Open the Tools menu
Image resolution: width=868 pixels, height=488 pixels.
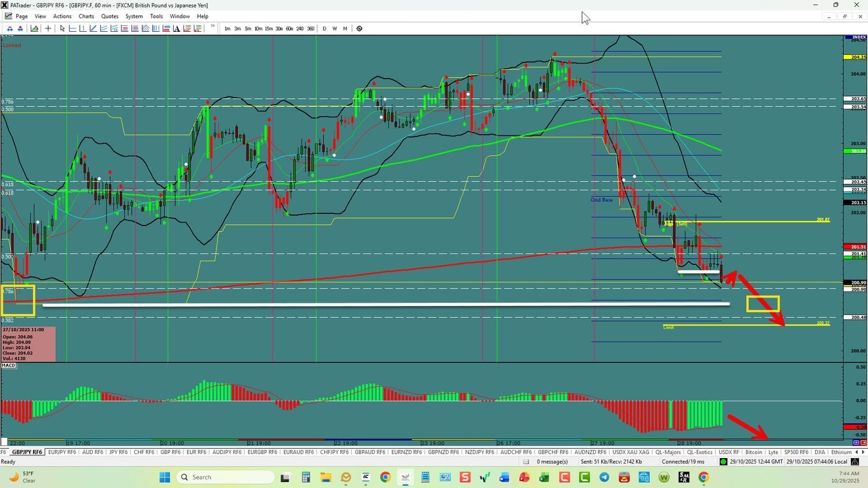point(156,16)
